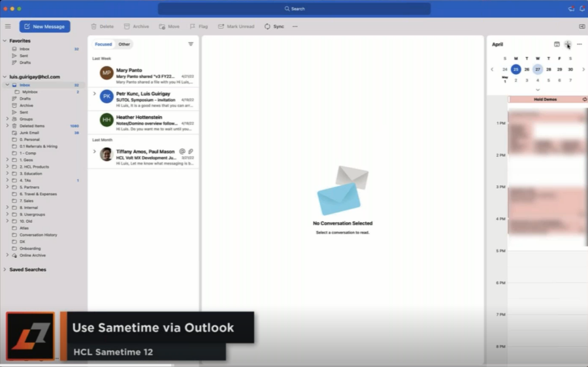This screenshot has height=367, width=588.
Task: Click the attachment paperclip icon on Tiffany's email
Action: (191, 152)
